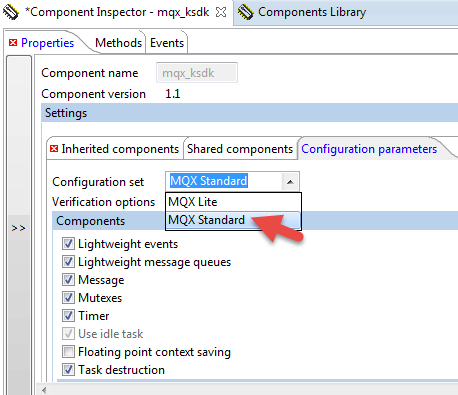Click the horizontal scrollbar left arrow
This screenshot has width=458, height=395.
tap(44, 390)
